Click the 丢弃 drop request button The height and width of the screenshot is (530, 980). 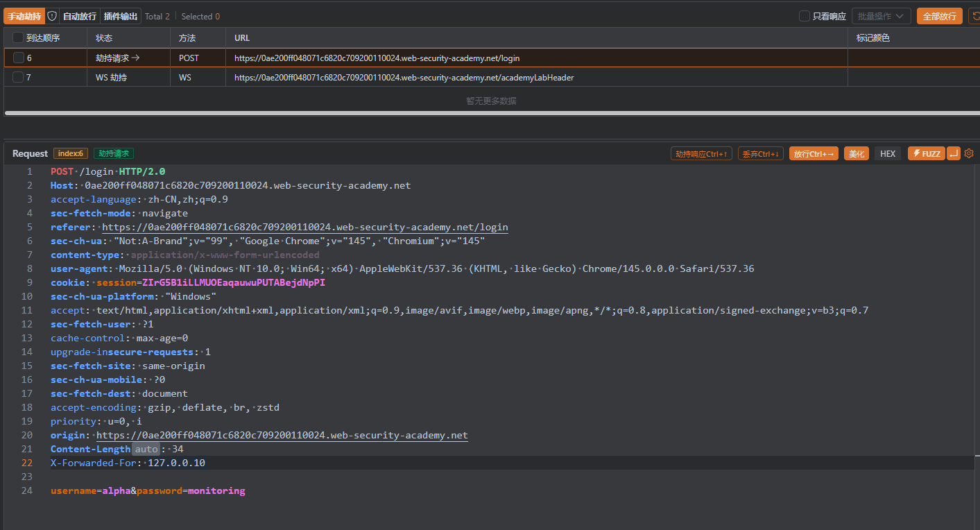(760, 153)
